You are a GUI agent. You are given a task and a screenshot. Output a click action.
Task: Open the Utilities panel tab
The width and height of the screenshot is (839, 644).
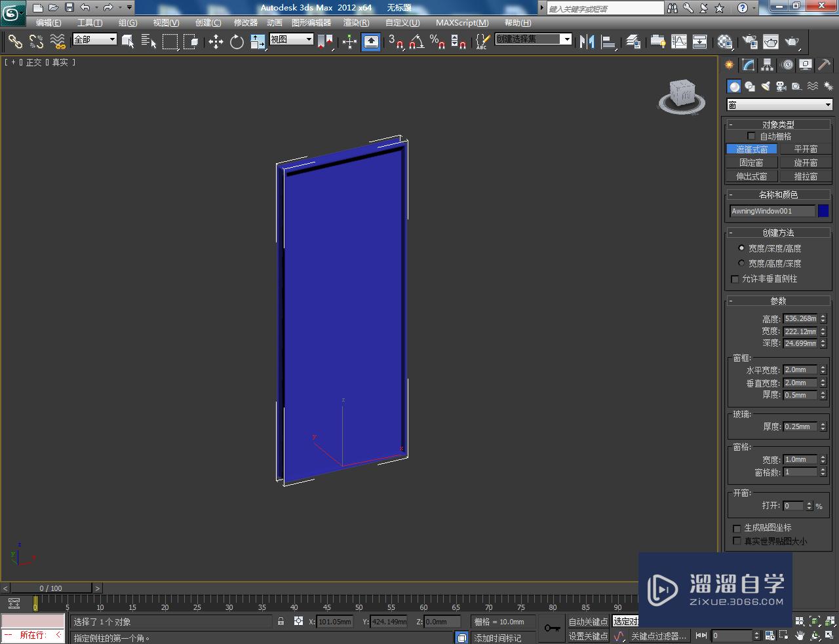tap(825, 65)
